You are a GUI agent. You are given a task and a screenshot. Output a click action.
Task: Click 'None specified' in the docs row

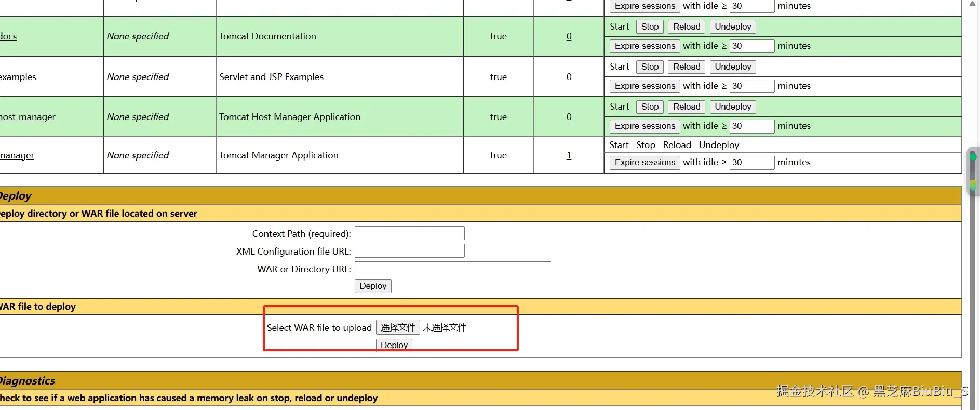[138, 36]
